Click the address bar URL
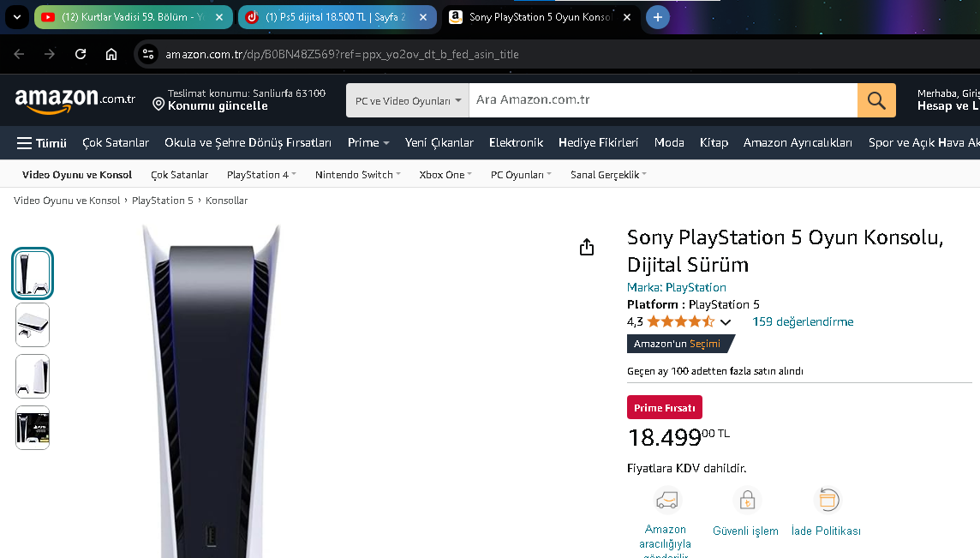 (342, 54)
